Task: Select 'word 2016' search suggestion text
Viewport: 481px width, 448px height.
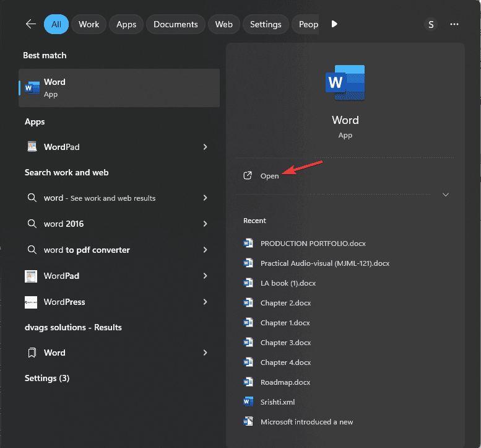Action: [64, 224]
